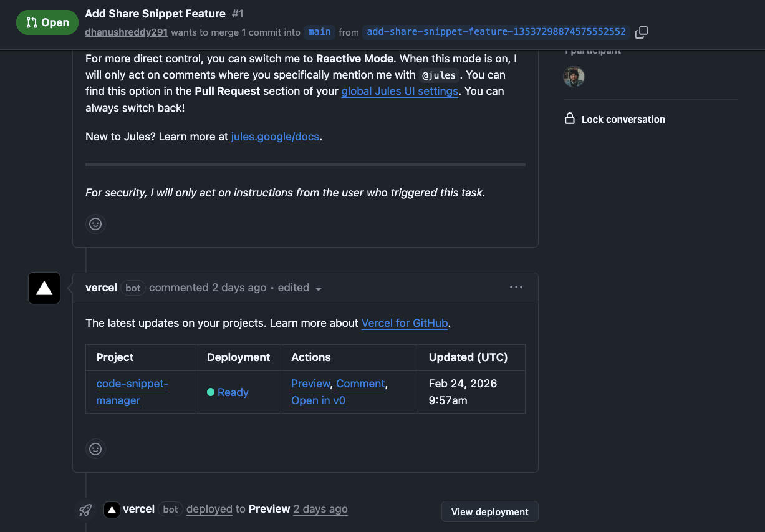Open the Open in v0 link
This screenshot has width=765, height=532.
[318, 400]
